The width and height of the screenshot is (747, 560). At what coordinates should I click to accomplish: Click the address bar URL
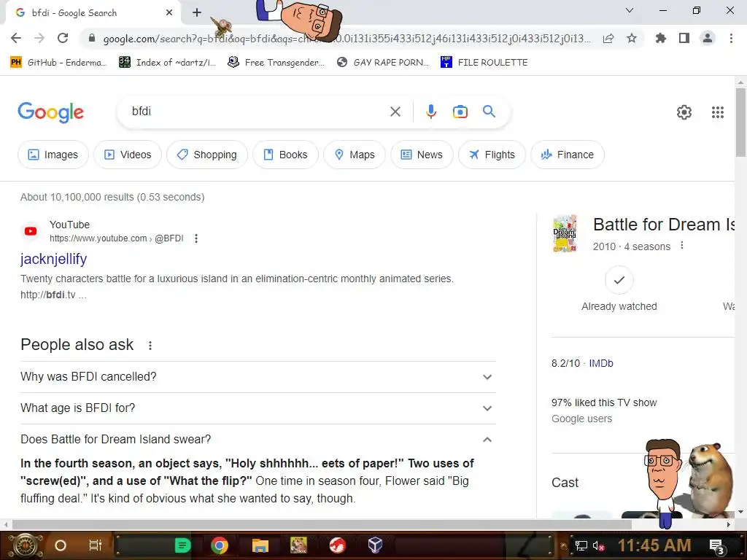pyautogui.click(x=347, y=39)
